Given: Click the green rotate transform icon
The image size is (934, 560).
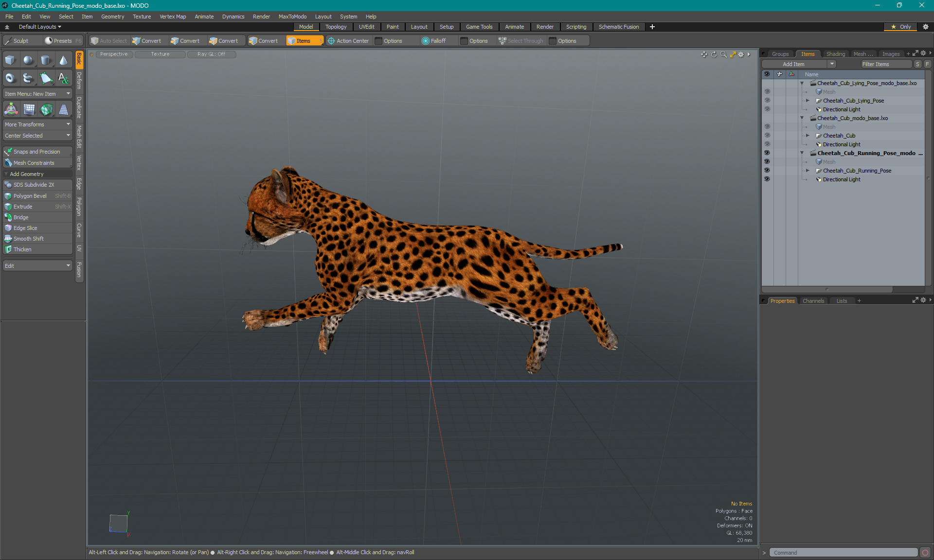Looking at the screenshot, I should click(x=46, y=110).
